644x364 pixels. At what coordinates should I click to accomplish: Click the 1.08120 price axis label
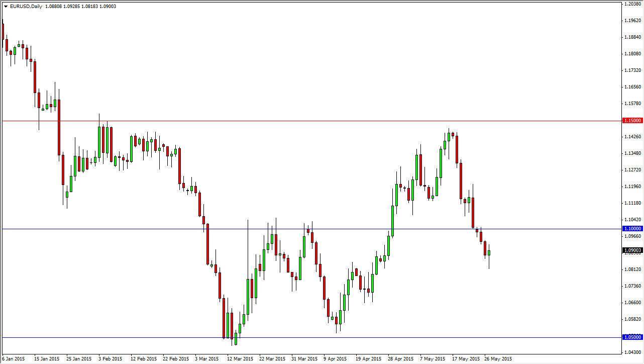[632, 269]
